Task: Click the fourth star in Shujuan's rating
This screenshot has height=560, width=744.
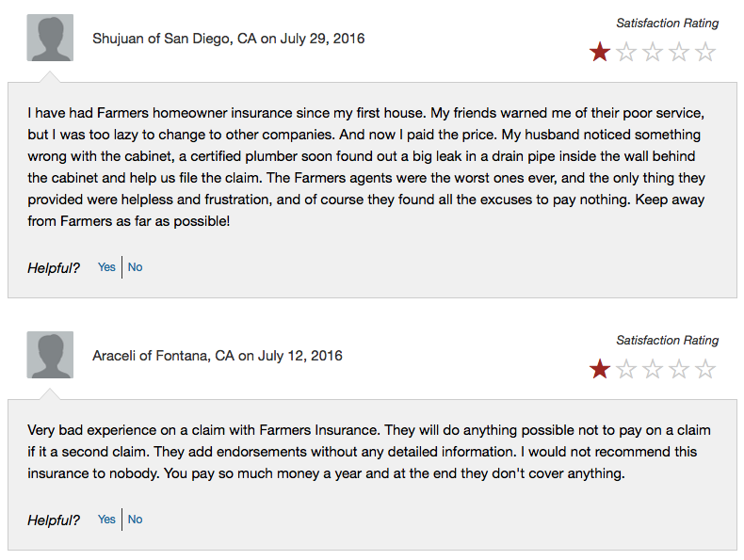Action: (x=679, y=53)
